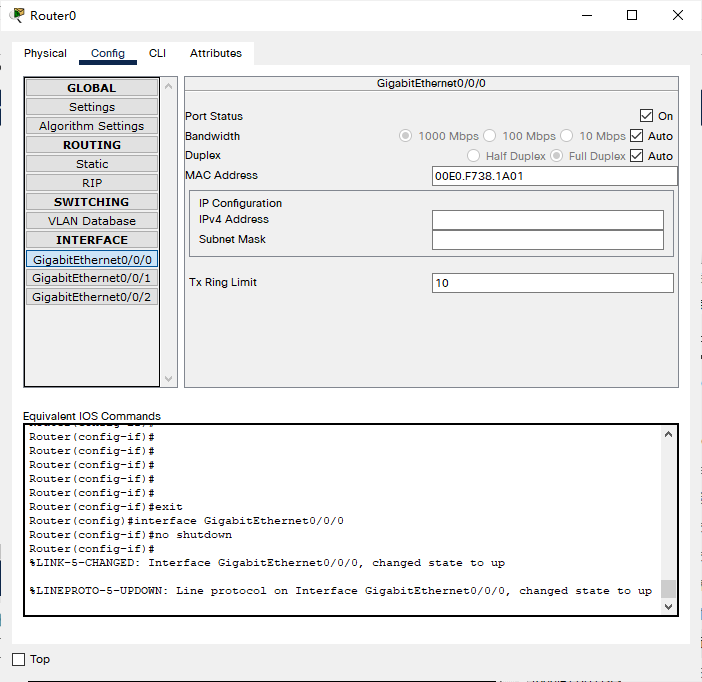Screen dimensions: 702x682
Task: Toggle Port Status On checkbox
Action: tap(646, 116)
